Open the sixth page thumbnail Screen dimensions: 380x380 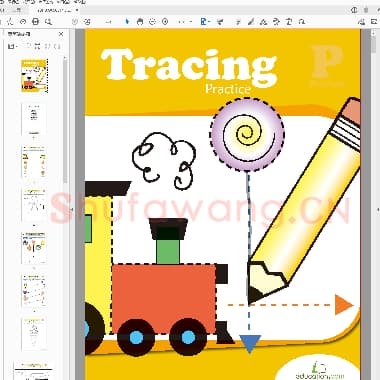coord(34,291)
